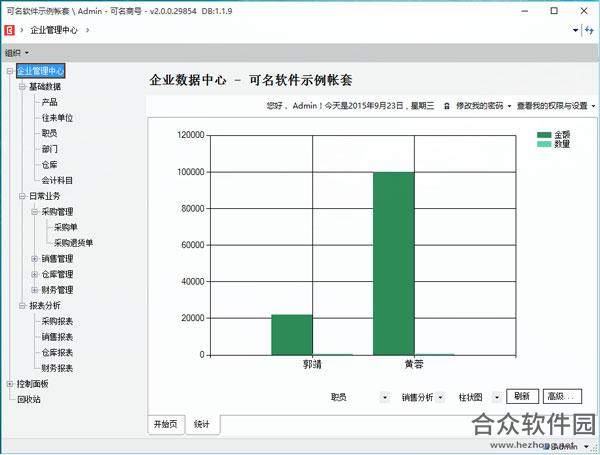This screenshot has width=600, height=455.
Task: Open 采购报表 in the tree
Action: [x=57, y=321]
